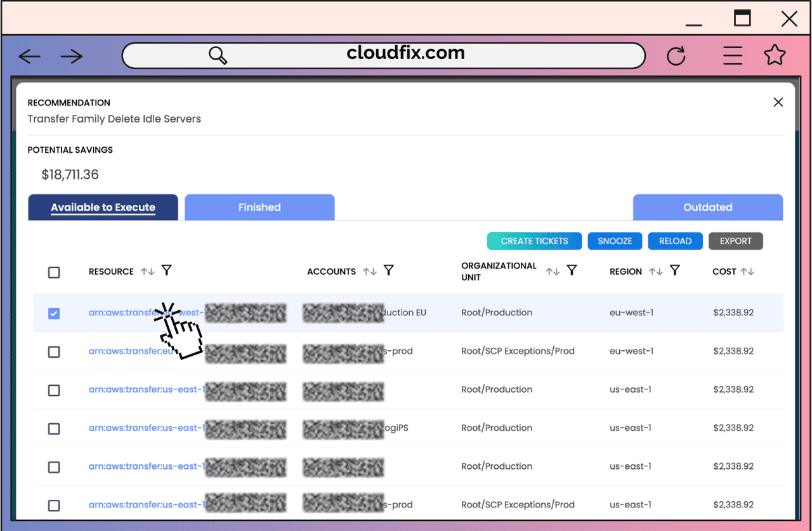This screenshot has width=812, height=531.
Task: Close the recommendation panel with the X
Action: click(x=778, y=102)
